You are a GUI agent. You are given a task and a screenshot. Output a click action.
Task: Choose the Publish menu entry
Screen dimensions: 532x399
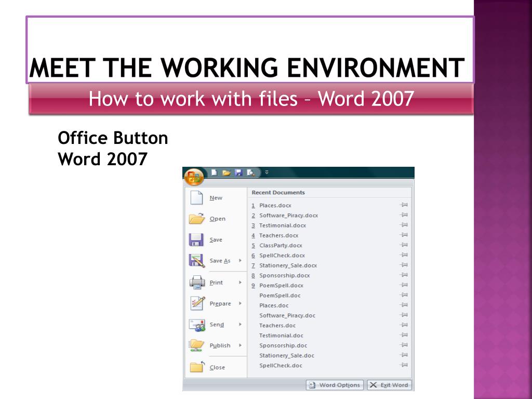(x=216, y=345)
